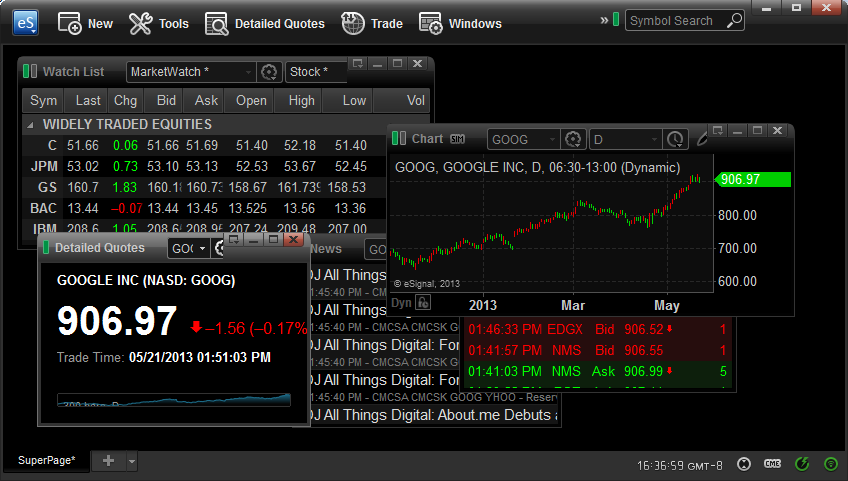Open the eSignal application menu button
The width and height of the screenshot is (848, 481).
26,23
